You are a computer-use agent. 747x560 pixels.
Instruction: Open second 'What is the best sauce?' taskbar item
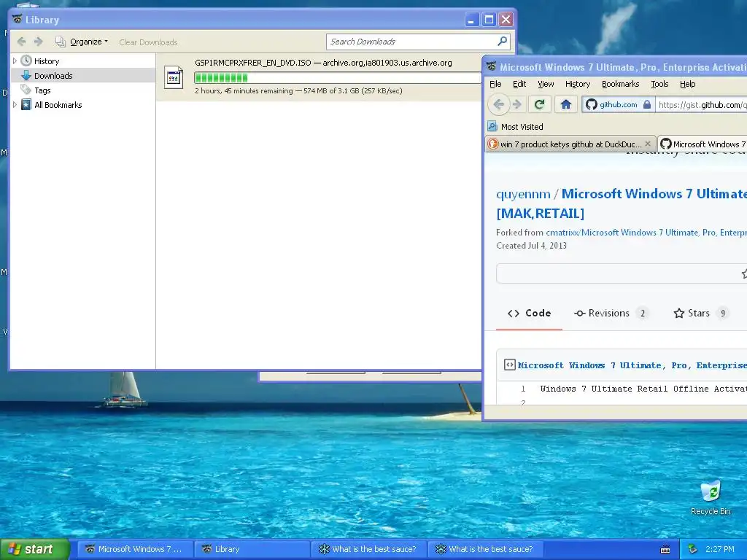click(486, 549)
